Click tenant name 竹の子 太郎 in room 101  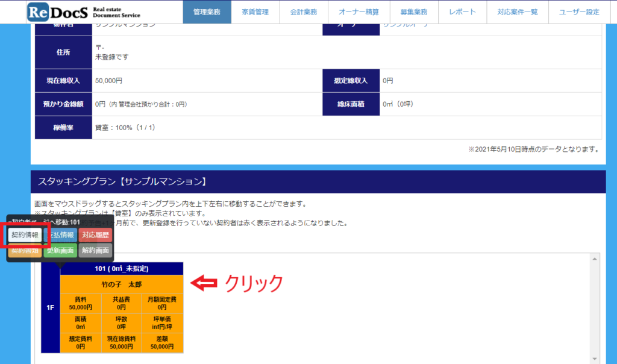click(x=121, y=284)
